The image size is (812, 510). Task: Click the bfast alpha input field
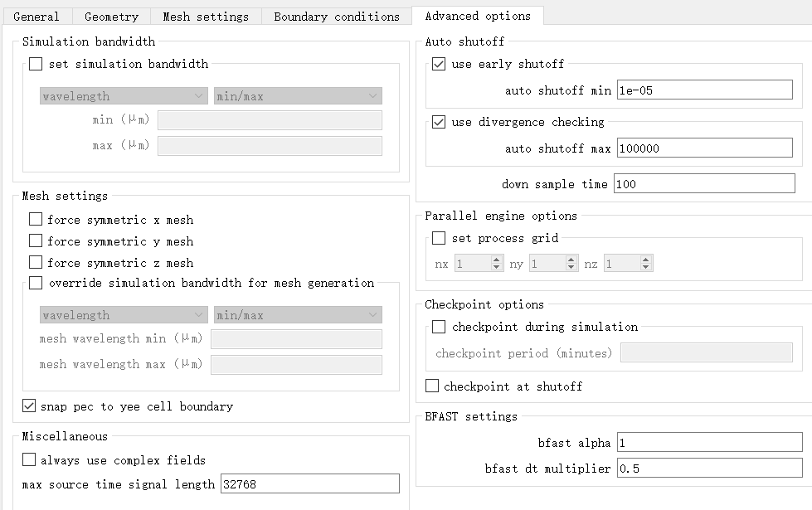click(x=708, y=443)
